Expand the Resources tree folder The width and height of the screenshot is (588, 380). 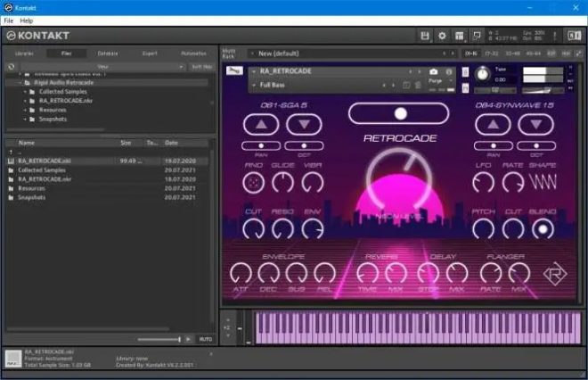pyautogui.click(x=25, y=110)
